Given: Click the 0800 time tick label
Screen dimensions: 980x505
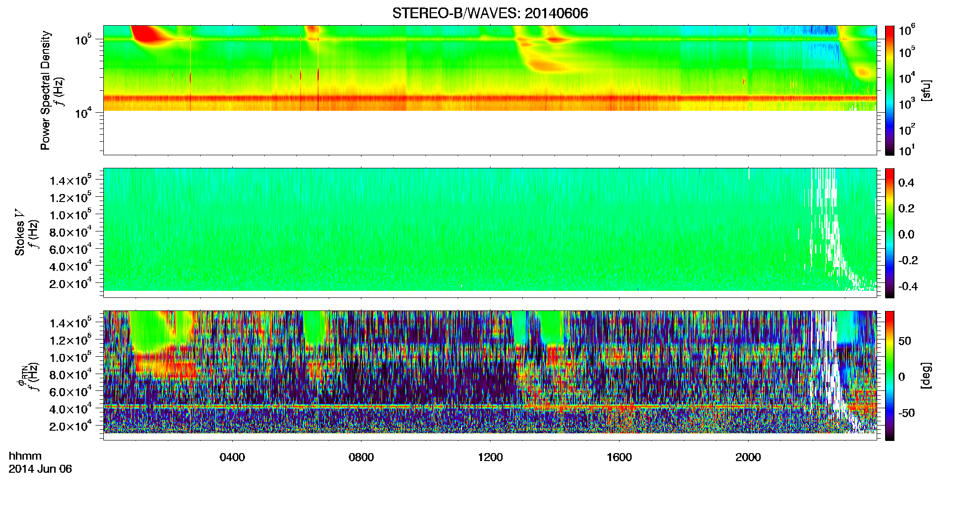Looking at the screenshot, I should tap(361, 457).
